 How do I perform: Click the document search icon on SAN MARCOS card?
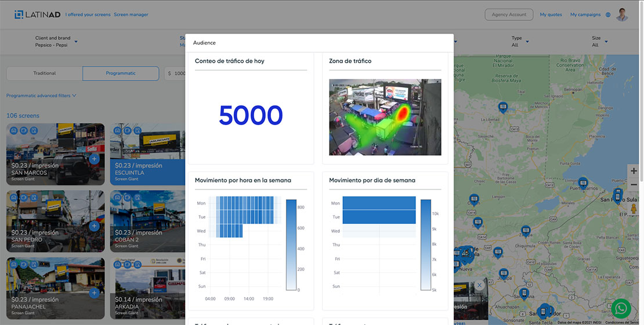pyautogui.click(x=34, y=130)
